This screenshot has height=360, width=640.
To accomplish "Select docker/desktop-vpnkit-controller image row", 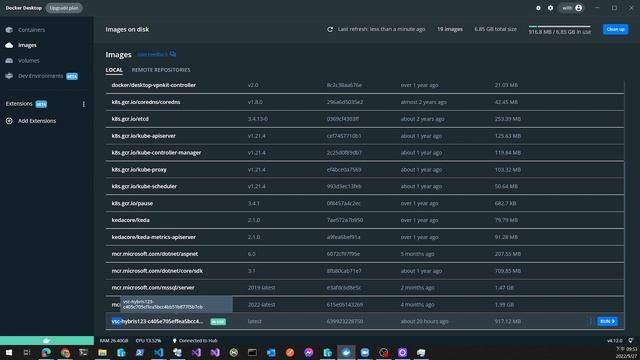I will 364,85.
